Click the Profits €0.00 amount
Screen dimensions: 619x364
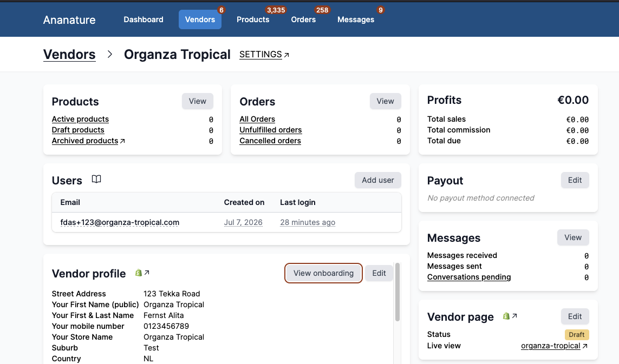573,100
